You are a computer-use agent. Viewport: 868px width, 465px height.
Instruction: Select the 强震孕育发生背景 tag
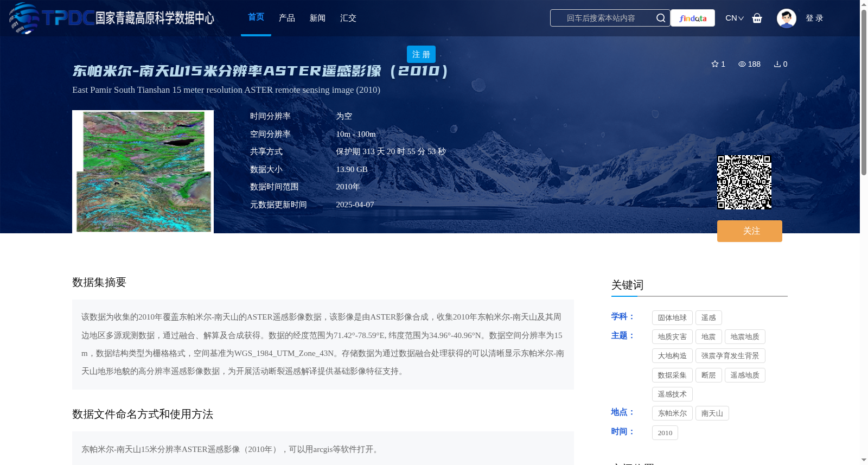tap(730, 356)
